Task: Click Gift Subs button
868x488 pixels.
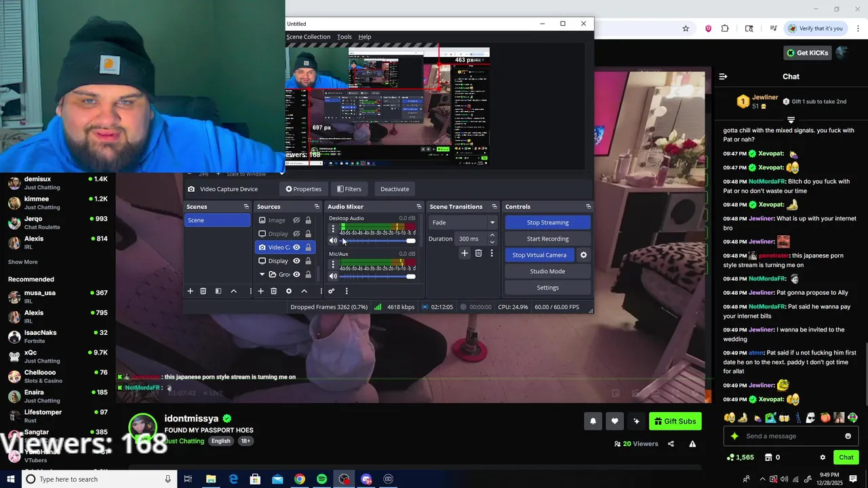Action: coord(675,422)
